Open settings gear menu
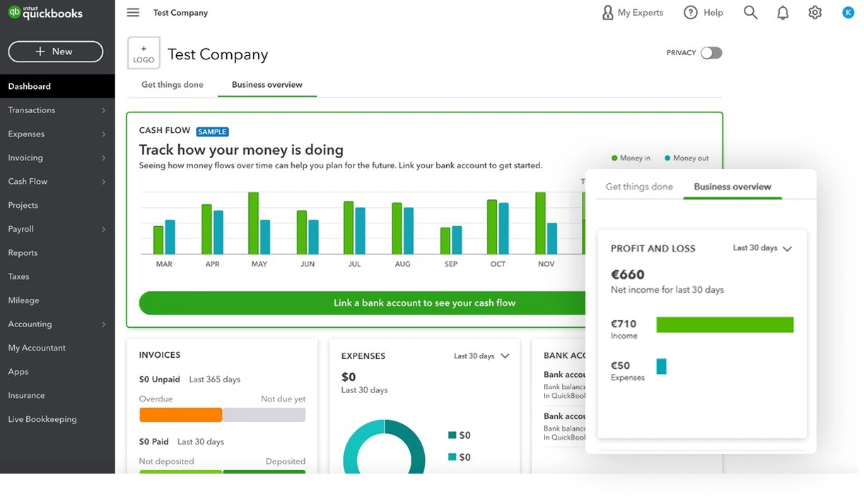The image size is (864, 504). [x=815, y=13]
